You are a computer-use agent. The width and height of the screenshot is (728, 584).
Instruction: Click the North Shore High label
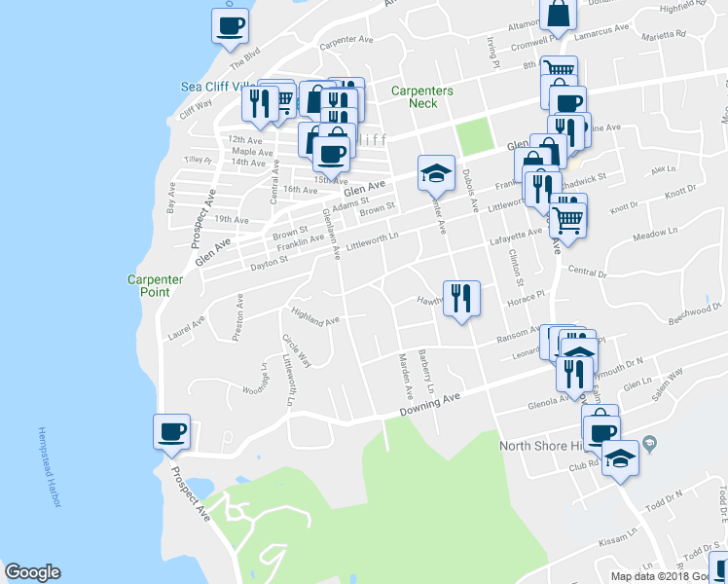(541, 446)
